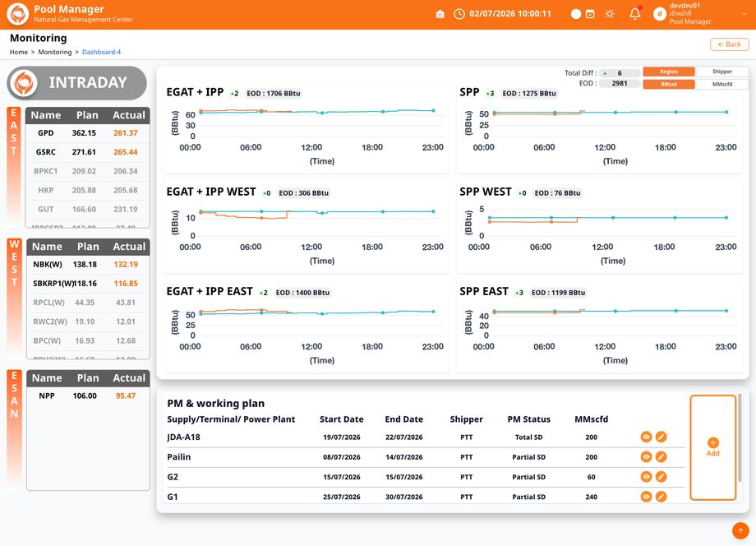Click the EOD : 1275 BBtu badge

[529, 94]
